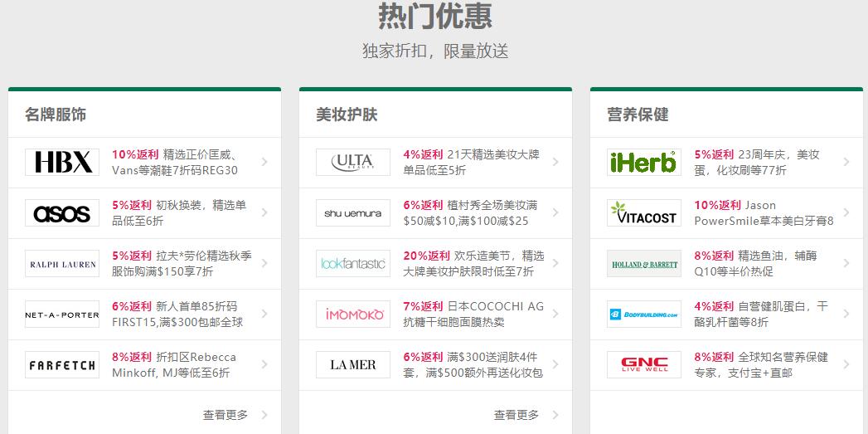Expand the Holland & Barrett offer chevron
The image size is (868, 434).
point(846,263)
